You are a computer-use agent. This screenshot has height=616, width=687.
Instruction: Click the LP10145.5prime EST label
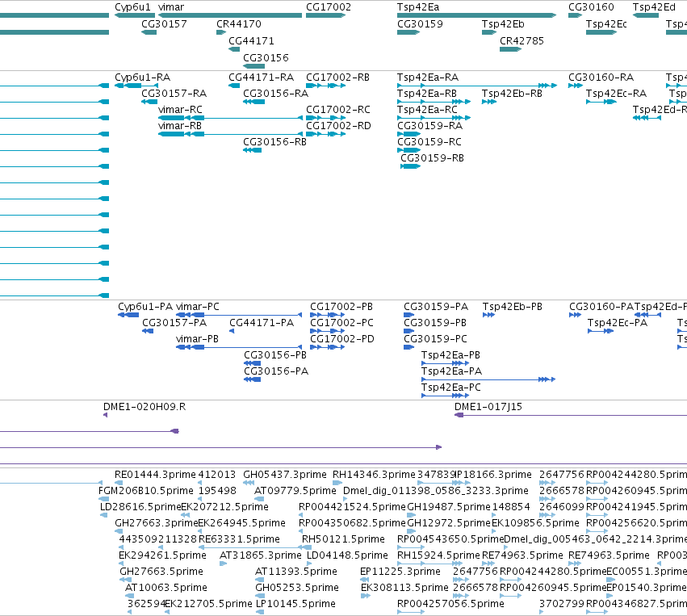295,604
